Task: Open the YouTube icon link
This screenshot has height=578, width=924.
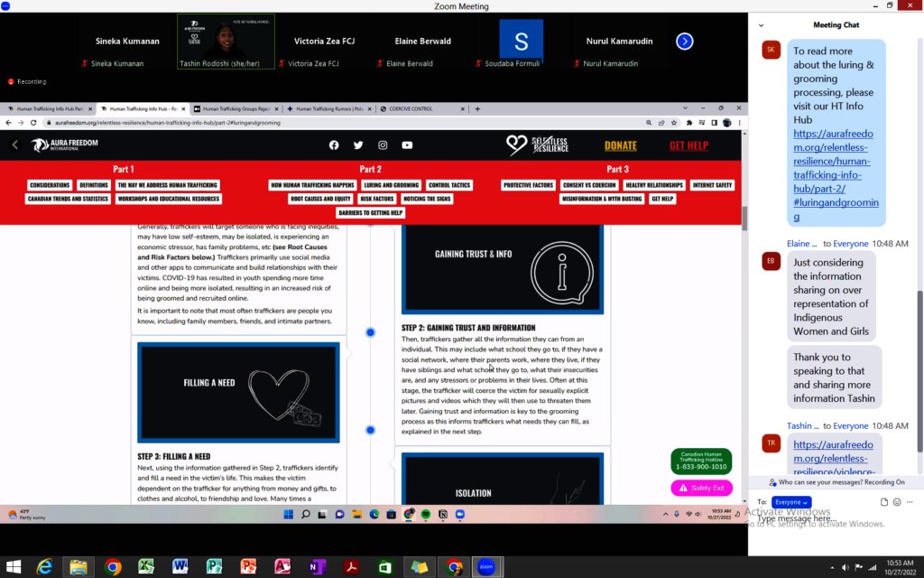Action: point(407,145)
